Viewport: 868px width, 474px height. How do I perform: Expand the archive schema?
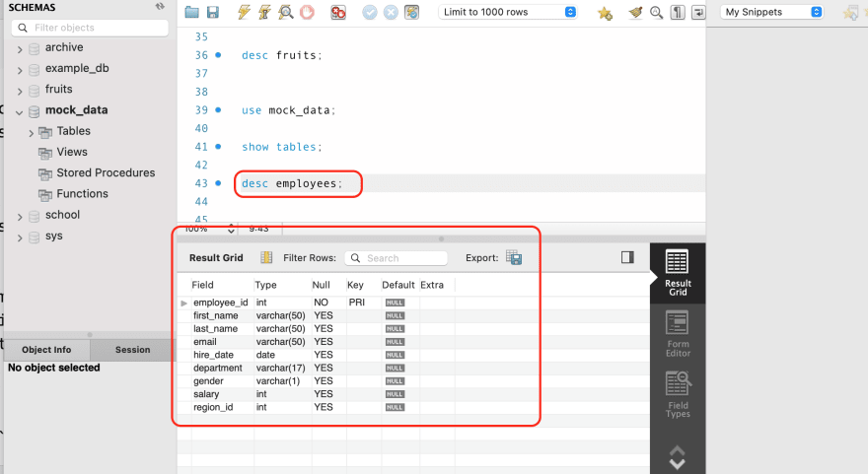point(20,49)
